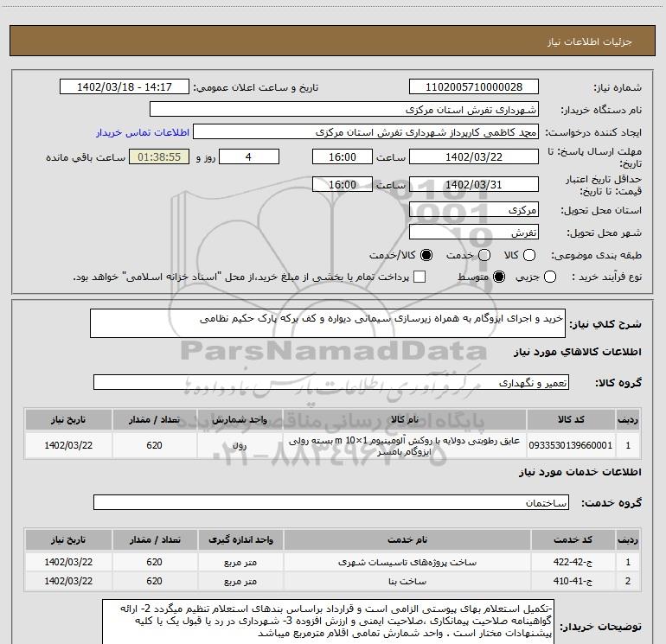Image resolution: width=666 pixels, height=644 pixels.
Task: Select the خدمت radio button
Action: click(484, 255)
